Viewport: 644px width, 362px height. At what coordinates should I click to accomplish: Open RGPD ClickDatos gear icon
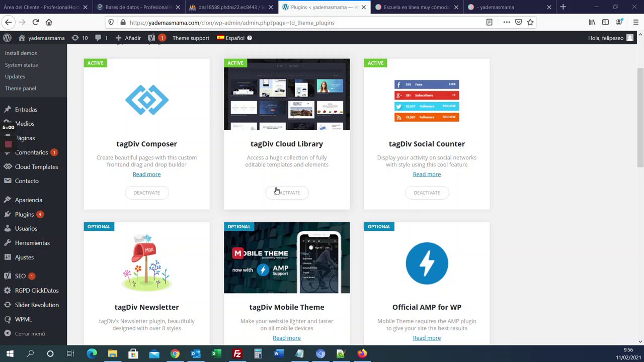7,290
